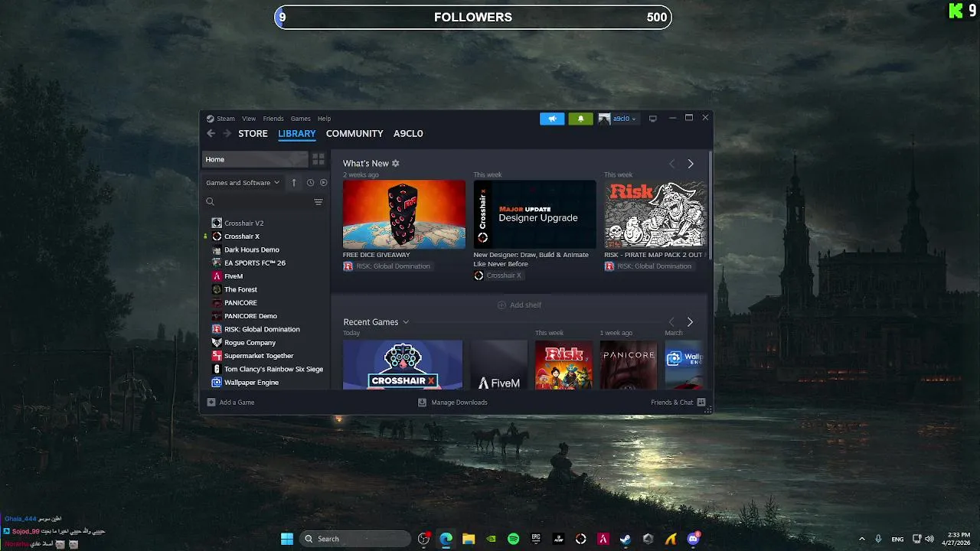This screenshot has height=551, width=980.
Task: Open Crosshair X recent game tile
Action: click(403, 364)
